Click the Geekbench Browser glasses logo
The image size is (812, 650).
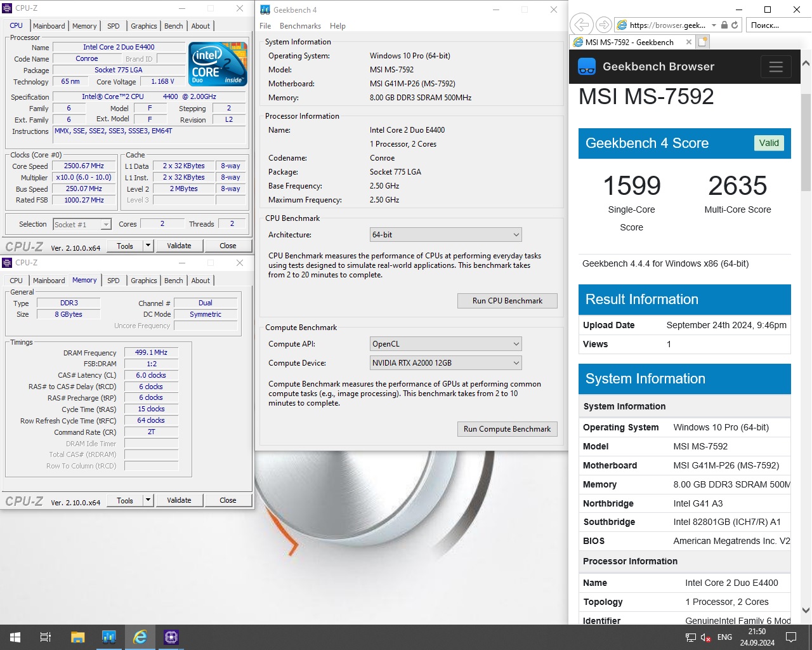tap(587, 67)
